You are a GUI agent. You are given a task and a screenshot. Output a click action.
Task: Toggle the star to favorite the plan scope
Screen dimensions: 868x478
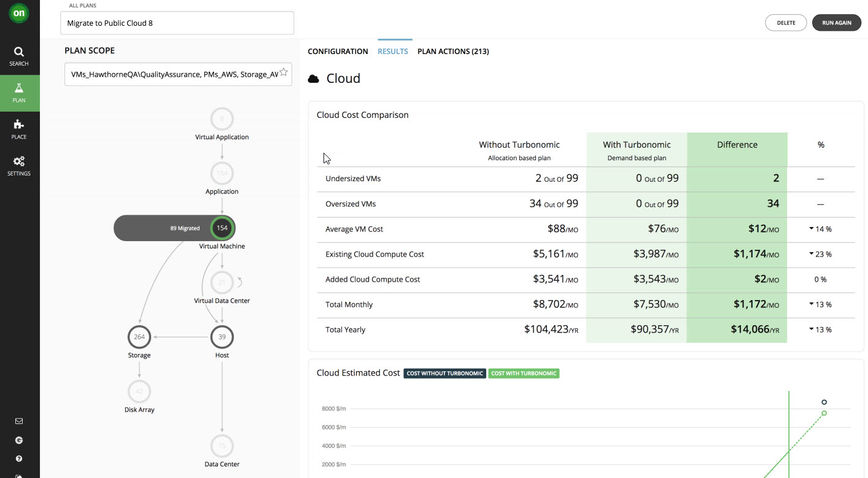point(284,71)
